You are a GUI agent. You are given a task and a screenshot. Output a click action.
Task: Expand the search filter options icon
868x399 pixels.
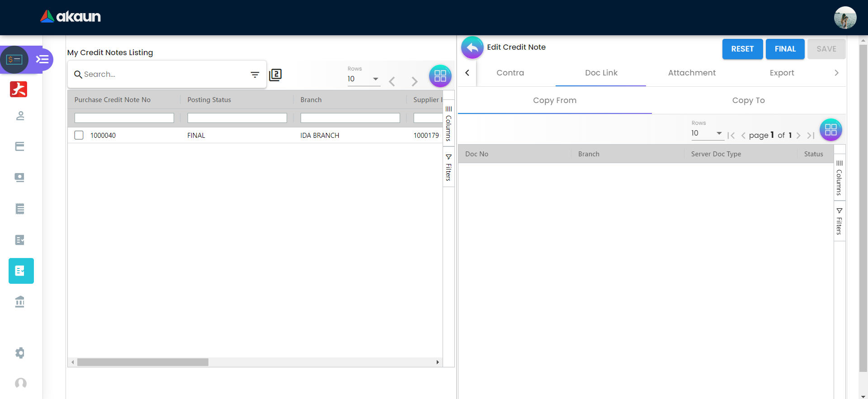255,75
